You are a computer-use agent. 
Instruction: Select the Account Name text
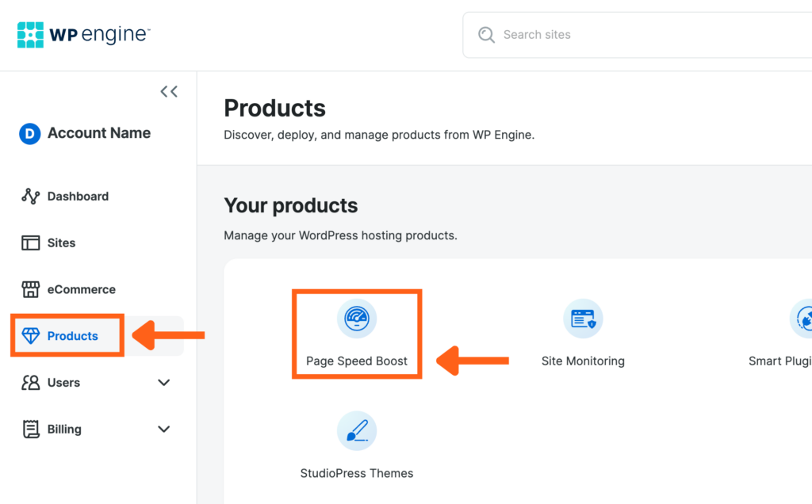(x=98, y=133)
